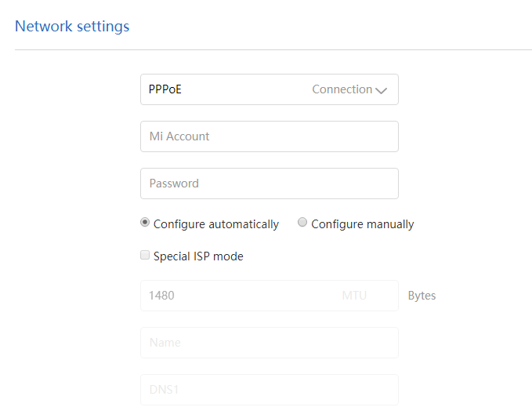The height and width of the screenshot is (407, 532).
Task: Enable the Special ISP mode checkbox
Action: 145,255
